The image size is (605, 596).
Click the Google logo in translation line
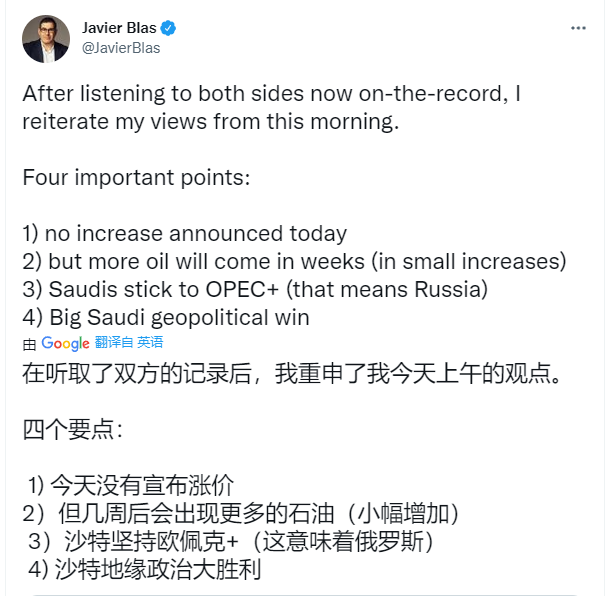coord(66,343)
